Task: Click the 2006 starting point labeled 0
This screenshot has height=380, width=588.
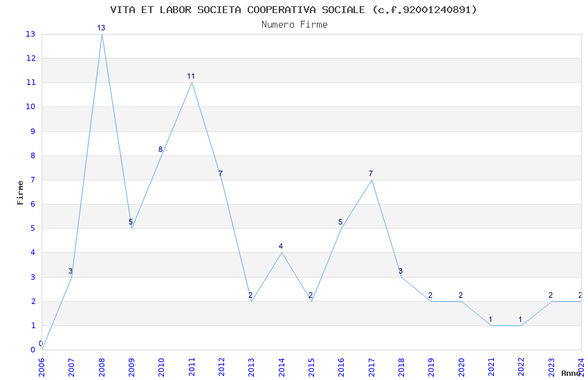Action: tap(42, 350)
